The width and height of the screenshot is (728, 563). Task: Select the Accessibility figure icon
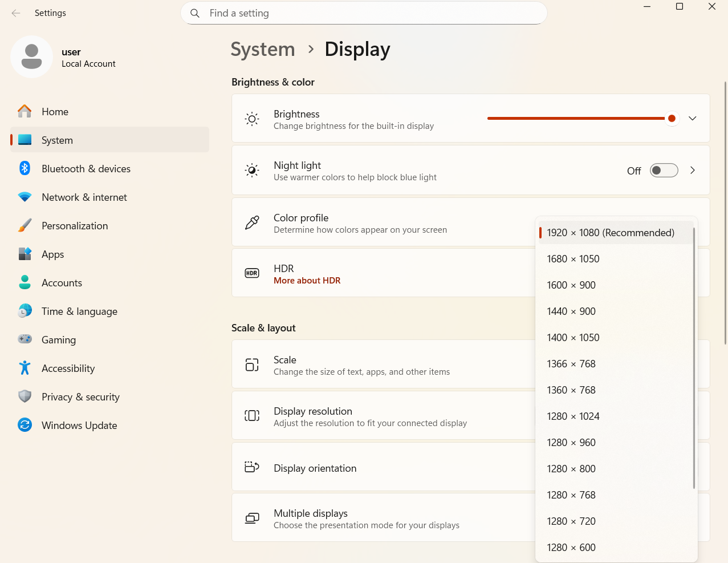[25, 368]
